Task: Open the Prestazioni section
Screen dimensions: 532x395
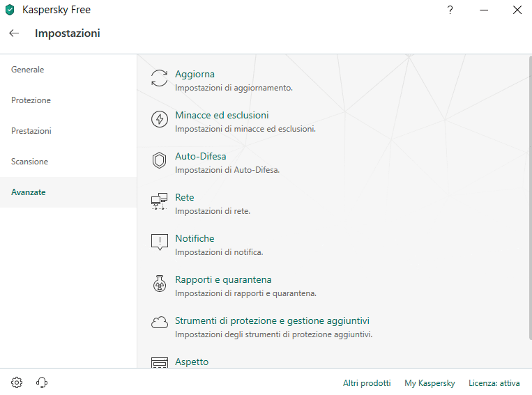Action: point(31,131)
